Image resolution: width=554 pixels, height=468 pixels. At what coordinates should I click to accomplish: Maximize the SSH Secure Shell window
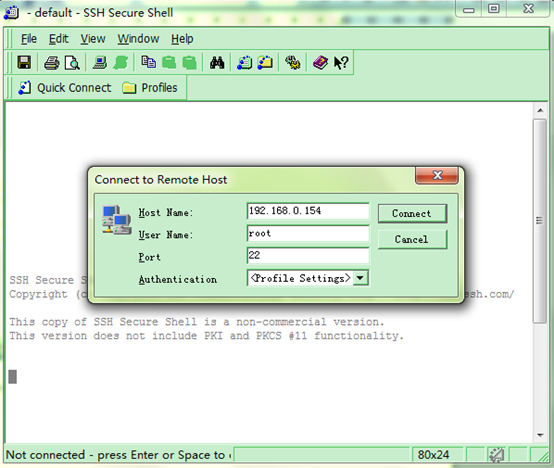point(494,8)
